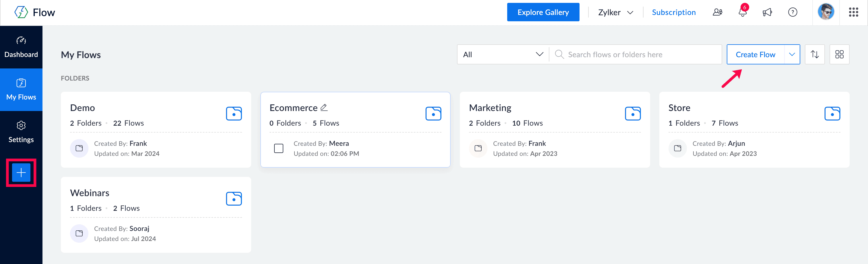
Task: Open Settings from the sidebar
Action: (x=21, y=132)
